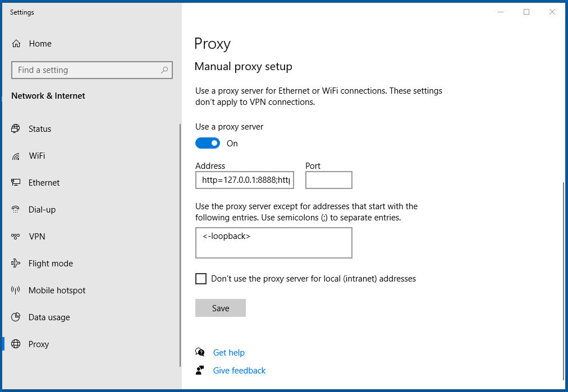This screenshot has height=392, width=568.
Task: Click the empty Port field
Action: tap(329, 180)
